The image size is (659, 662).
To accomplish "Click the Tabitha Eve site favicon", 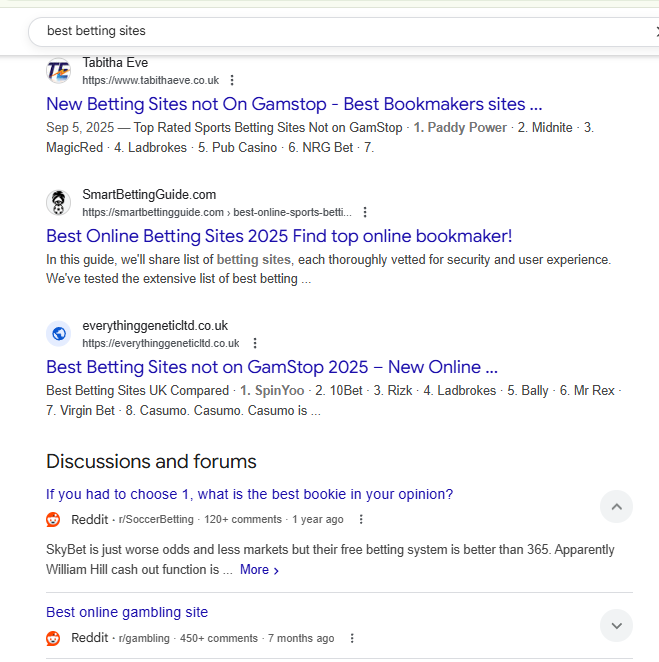I will (59, 71).
